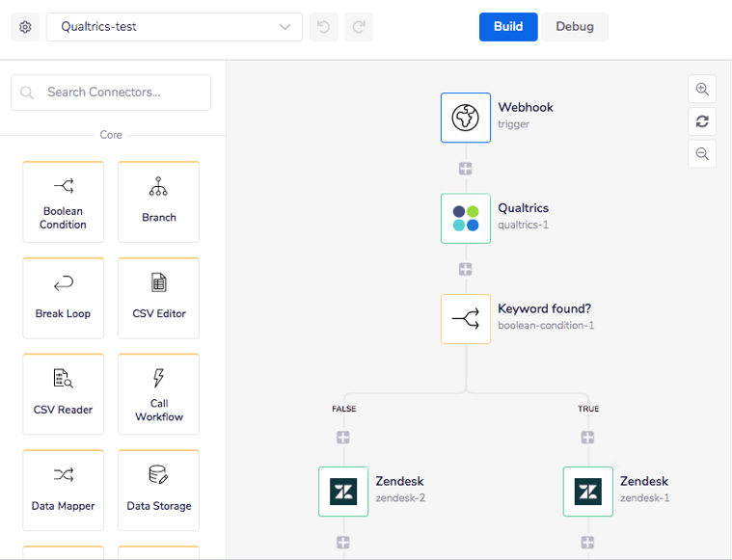Viewport: 732px width, 560px height.
Task: Click the Core section heading
Action: click(111, 135)
